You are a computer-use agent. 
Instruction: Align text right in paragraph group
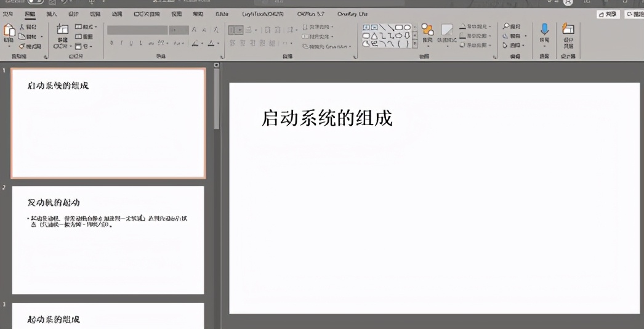coord(252,43)
